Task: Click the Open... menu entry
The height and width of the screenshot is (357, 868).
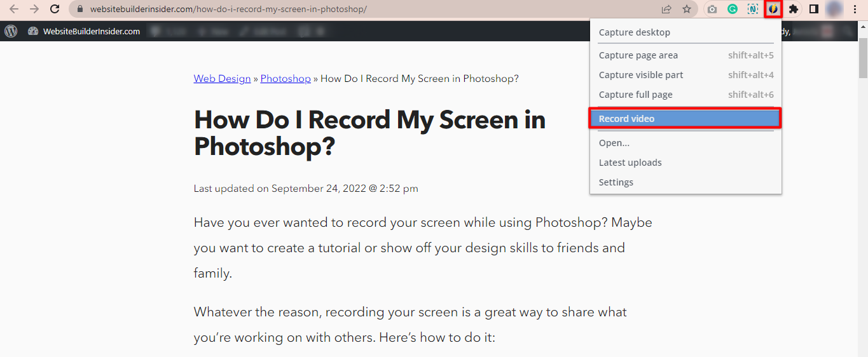Action: click(x=686, y=143)
